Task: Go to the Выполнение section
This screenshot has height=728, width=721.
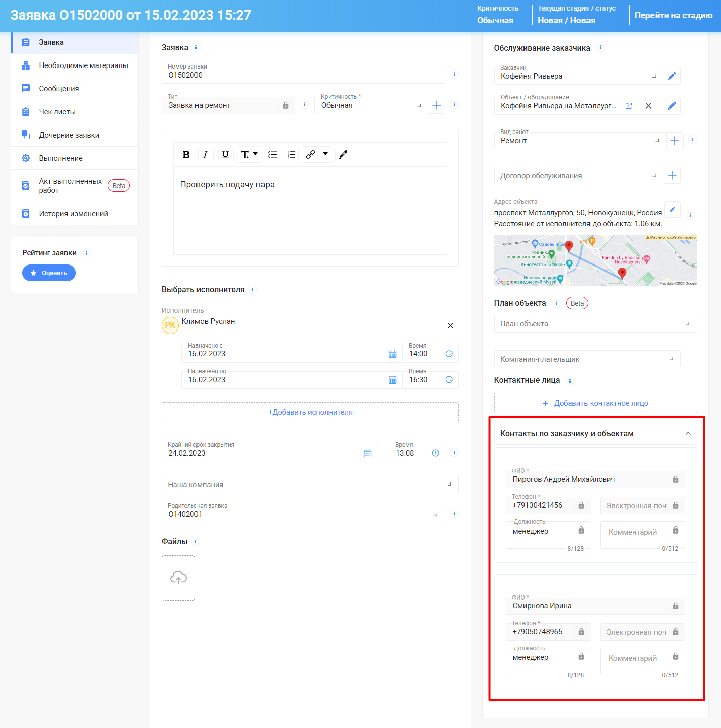Action: pyautogui.click(x=75, y=158)
